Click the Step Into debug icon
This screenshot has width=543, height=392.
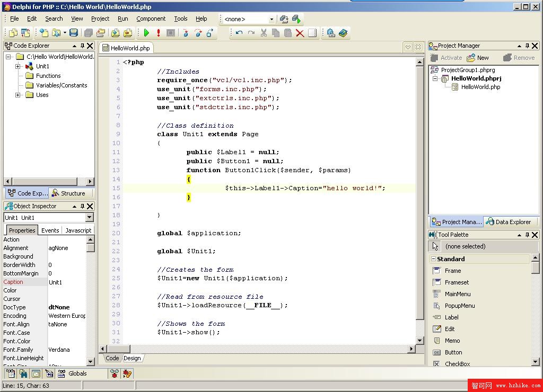(x=186, y=33)
